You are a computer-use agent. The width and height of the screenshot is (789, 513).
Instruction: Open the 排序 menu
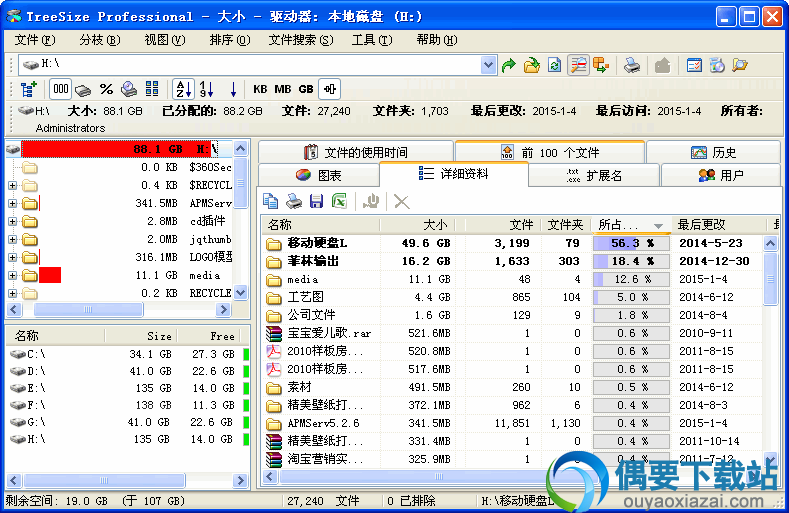click(229, 40)
